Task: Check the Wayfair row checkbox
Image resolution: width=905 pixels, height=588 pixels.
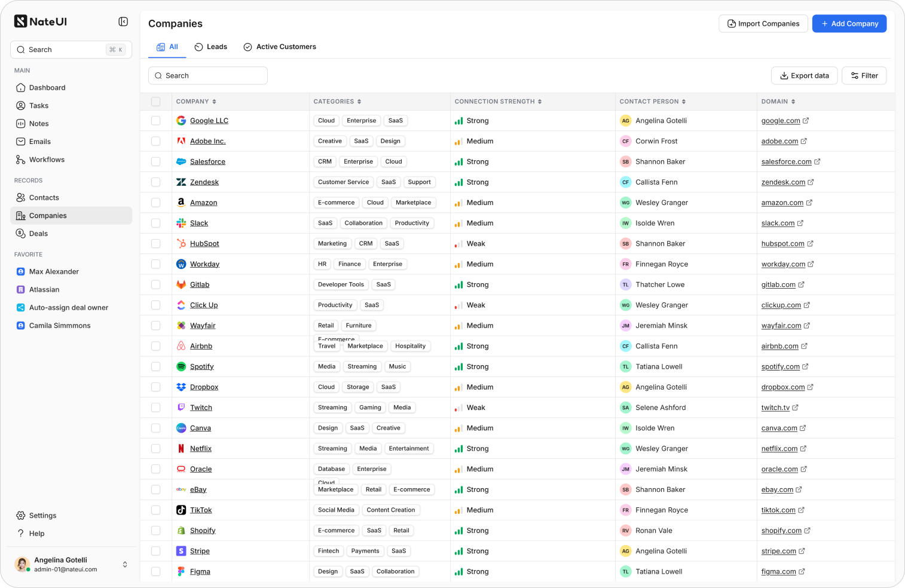Action: click(x=156, y=326)
